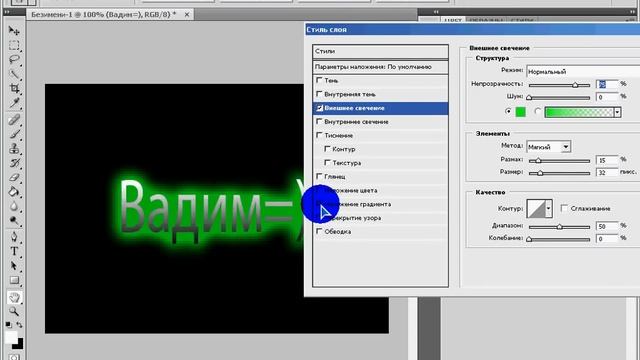Enable the Внутренняя тень checkbox
The height and width of the screenshot is (360, 640).
click(x=319, y=94)
